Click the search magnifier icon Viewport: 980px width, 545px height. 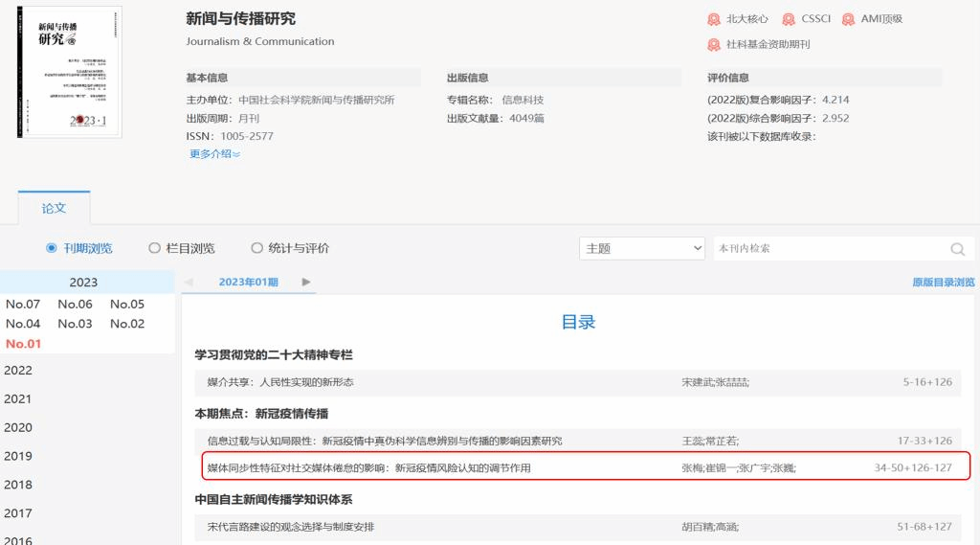click(957, 249)
